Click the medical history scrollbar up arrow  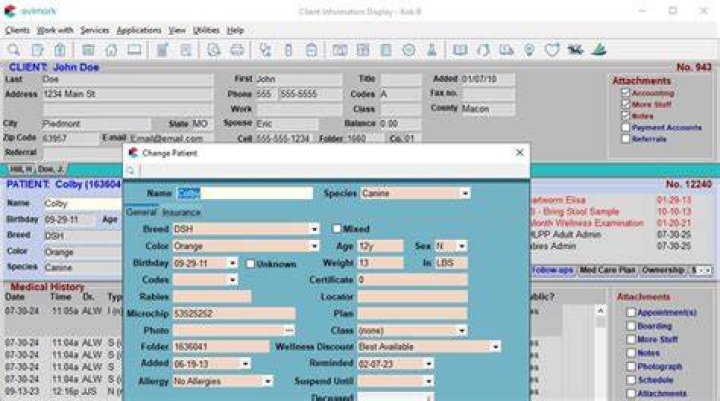600,311
